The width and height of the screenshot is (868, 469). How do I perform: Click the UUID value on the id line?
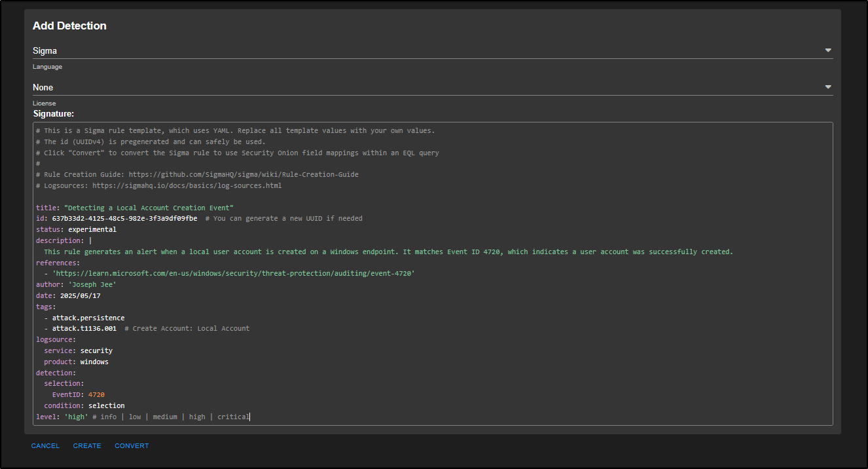point(124,219)
